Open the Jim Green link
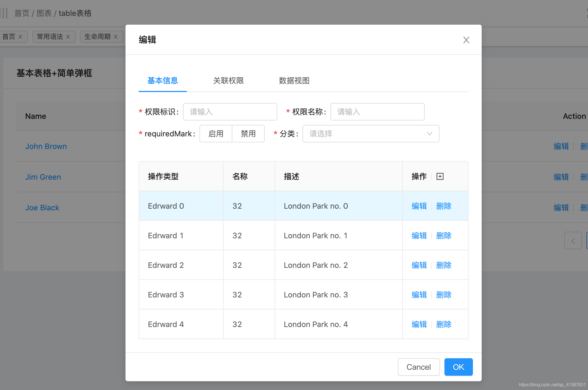The height and width of the screenshot is (390, 588). tap(43, 177)
